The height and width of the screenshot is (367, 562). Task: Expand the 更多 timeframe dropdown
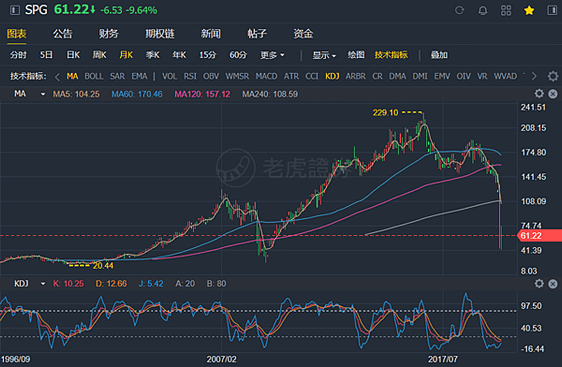coord(272,55)
